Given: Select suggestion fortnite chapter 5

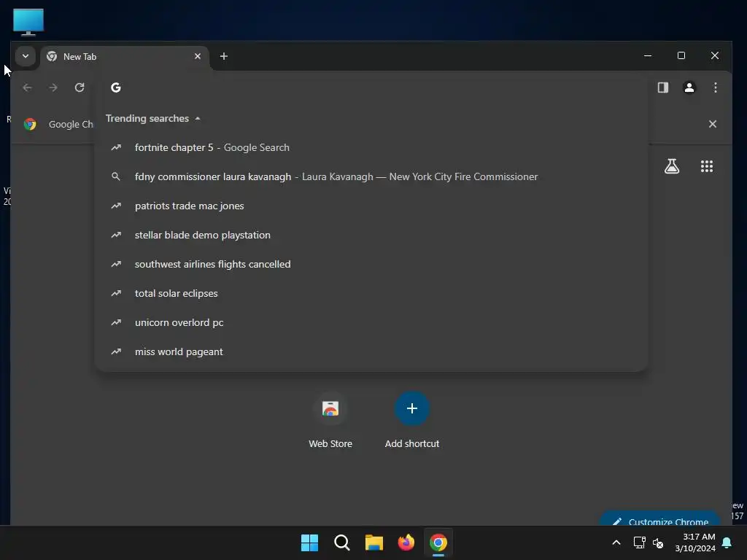Looking at the screenshot, I should (x=371, y=147).
